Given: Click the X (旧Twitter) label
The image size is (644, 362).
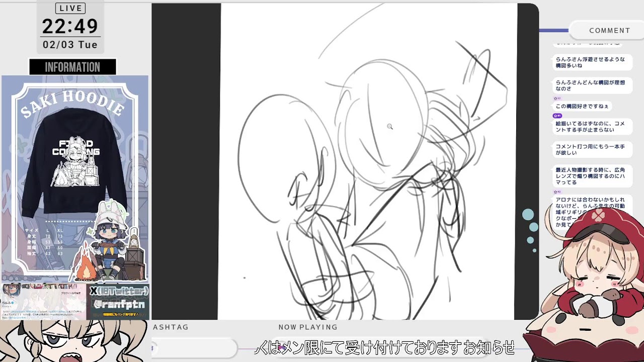Looking at the screenshot, I should [x=119, y=291].
